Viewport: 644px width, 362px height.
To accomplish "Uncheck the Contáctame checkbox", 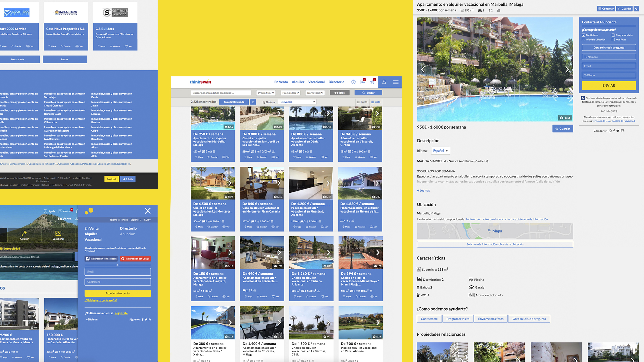I will [584, 35].
